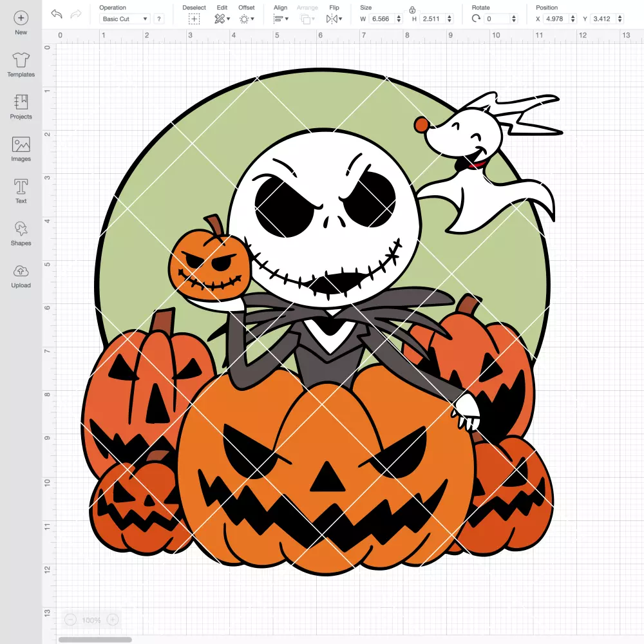Adjust the Y position stepper
Image resolution: width=644 pixels, height=644 pixels.
click(620, 19)
